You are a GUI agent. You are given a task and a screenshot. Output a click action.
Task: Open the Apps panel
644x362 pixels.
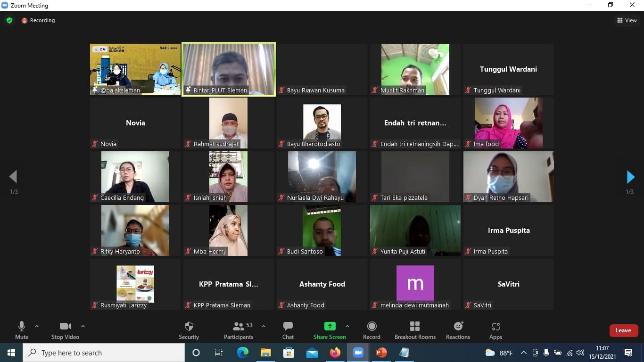495,330
